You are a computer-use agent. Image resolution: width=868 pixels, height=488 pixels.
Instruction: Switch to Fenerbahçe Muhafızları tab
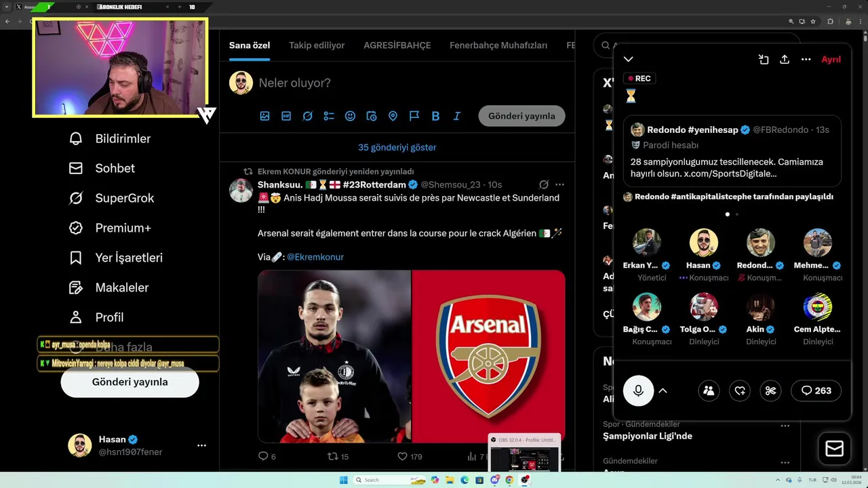coord(498,45)
